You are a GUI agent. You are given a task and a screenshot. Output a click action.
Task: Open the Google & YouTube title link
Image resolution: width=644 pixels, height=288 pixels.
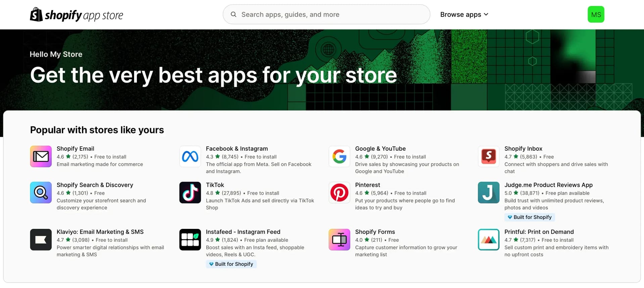pyautogui.click(x=380, y=149)
